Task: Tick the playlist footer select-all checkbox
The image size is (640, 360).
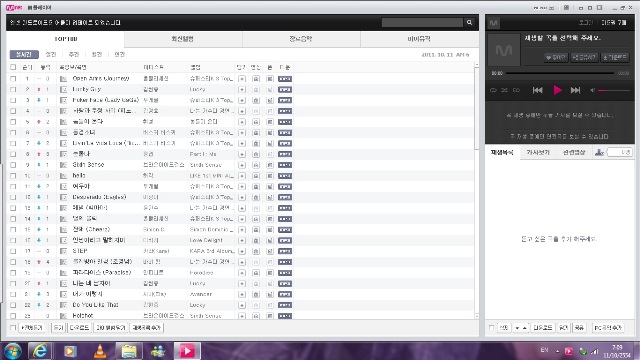Action: coord(491,328)
